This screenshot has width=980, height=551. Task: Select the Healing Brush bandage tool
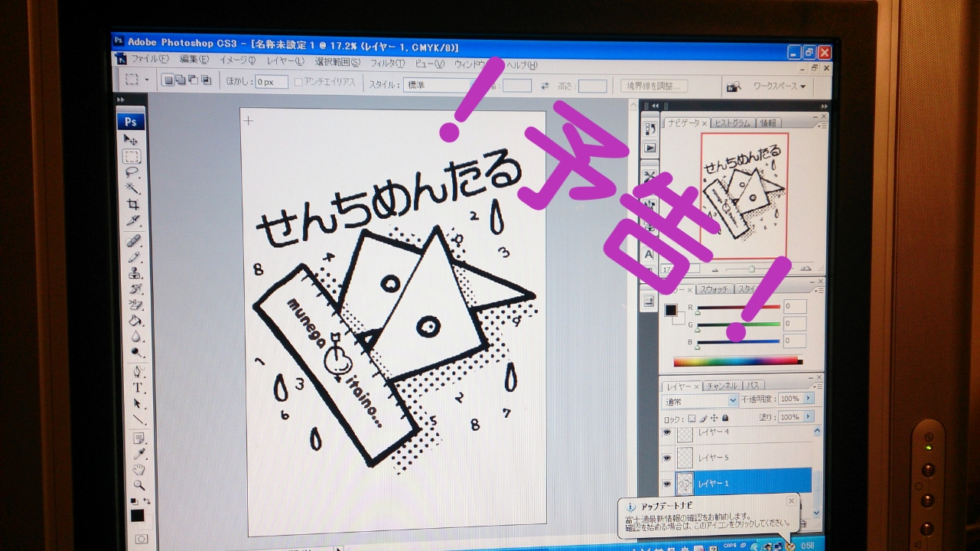coord(134,240)
